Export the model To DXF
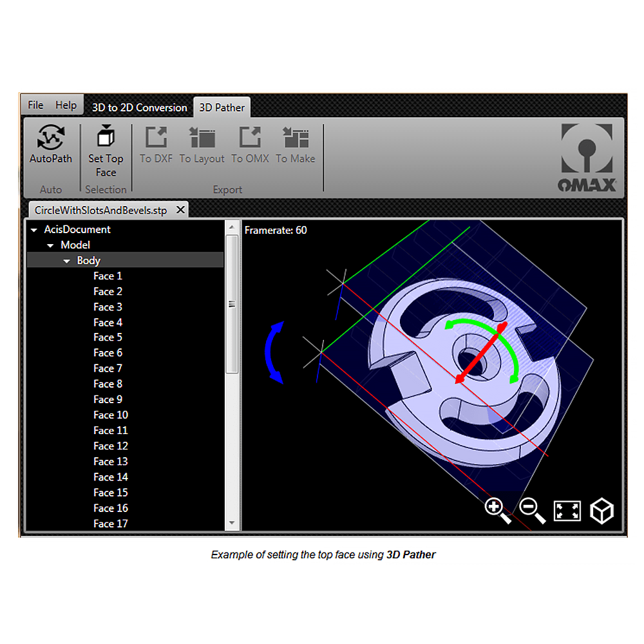The height and width of the screenshot is (644, 644). (x=155, y=144)
